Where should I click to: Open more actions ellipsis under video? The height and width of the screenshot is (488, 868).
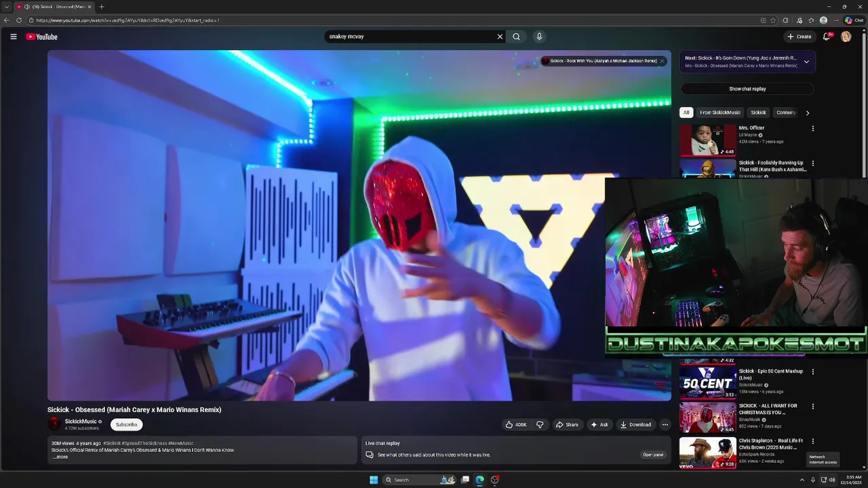[665, 425]
